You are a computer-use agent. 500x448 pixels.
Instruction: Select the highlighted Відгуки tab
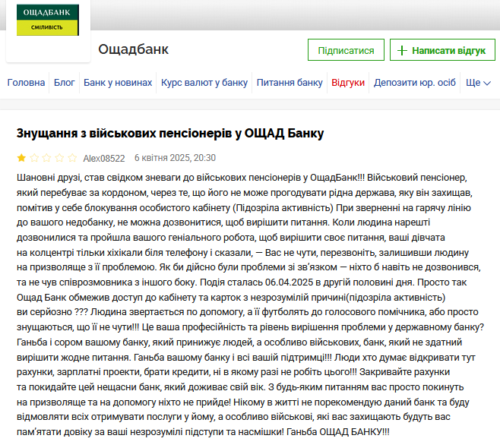(x=348, y=83)
